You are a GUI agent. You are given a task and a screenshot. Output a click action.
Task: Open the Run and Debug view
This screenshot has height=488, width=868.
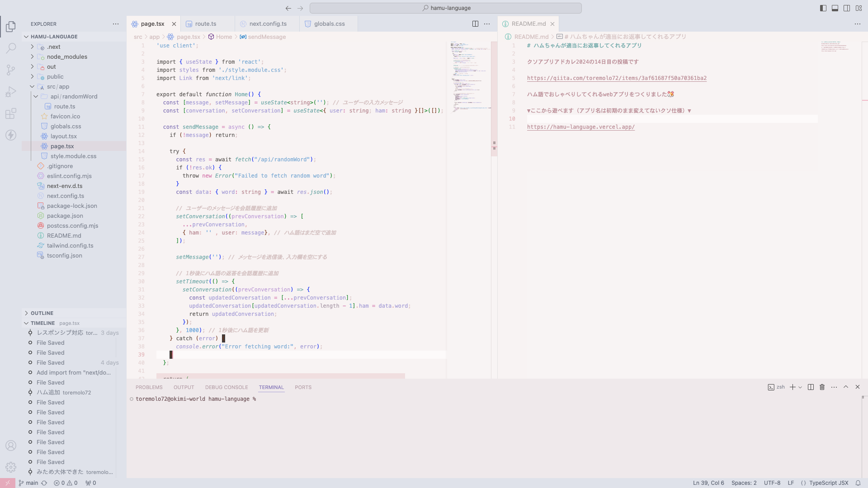coord(11,92)
